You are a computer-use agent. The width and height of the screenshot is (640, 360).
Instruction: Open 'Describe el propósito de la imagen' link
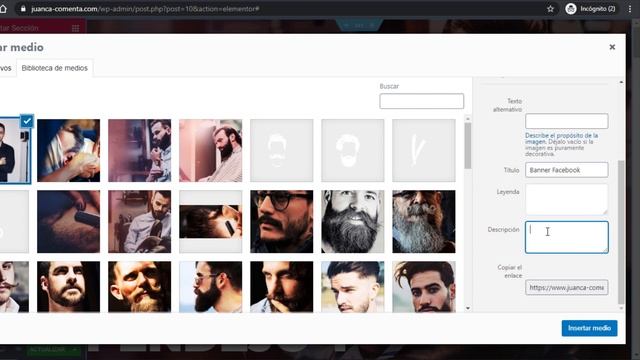[x=561, y=138]
